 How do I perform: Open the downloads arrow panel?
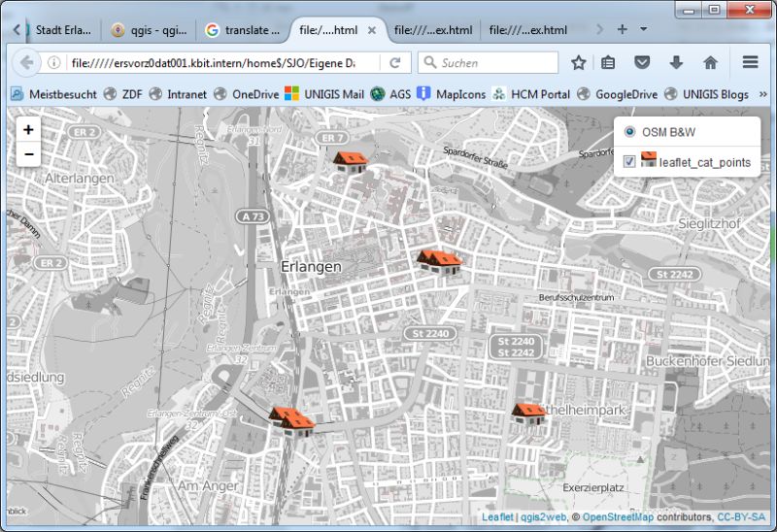coord(676,63)
